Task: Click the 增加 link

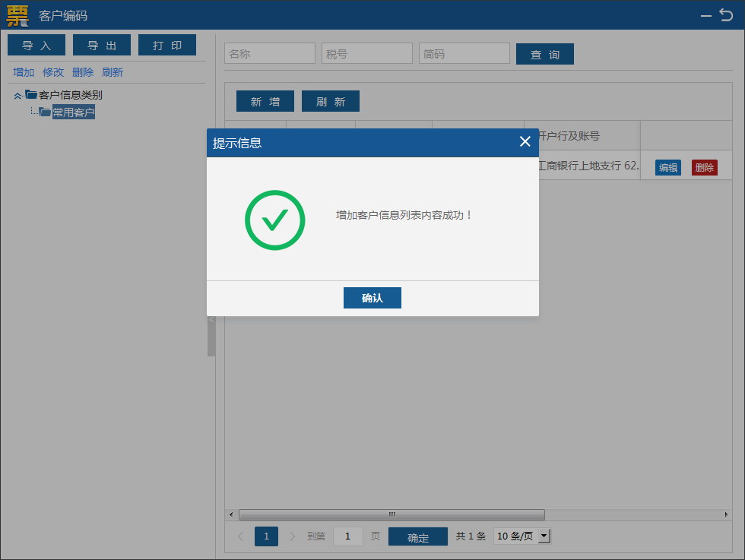Action: click(24, 72)
